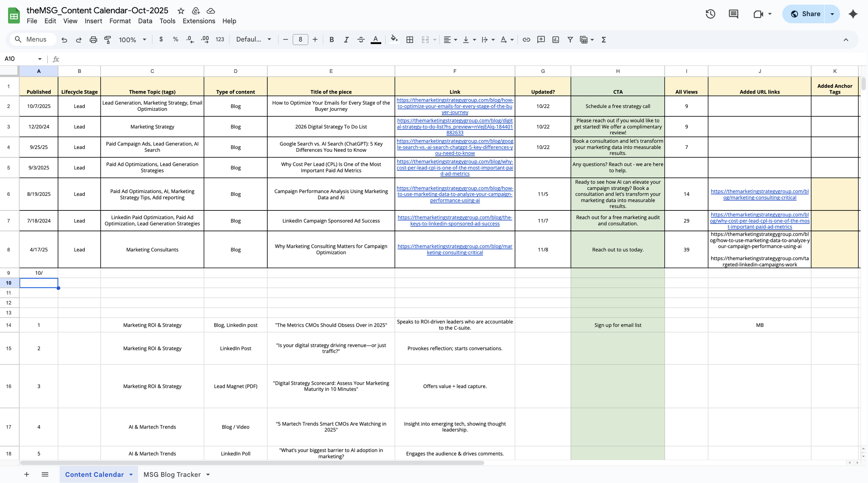Switch to MSG Blog Tracker tab
The width and height of the screenshot is (868, 483).
172,475
